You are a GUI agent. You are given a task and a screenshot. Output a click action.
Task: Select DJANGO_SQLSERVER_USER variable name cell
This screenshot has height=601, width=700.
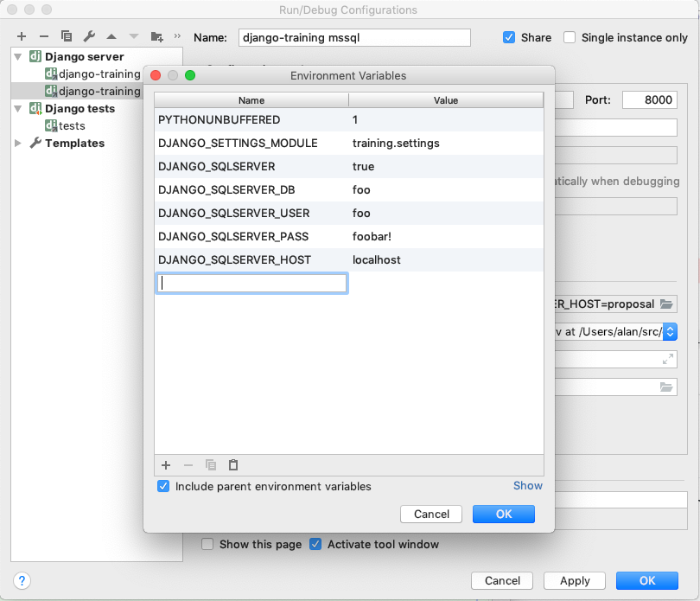[251, 213]
